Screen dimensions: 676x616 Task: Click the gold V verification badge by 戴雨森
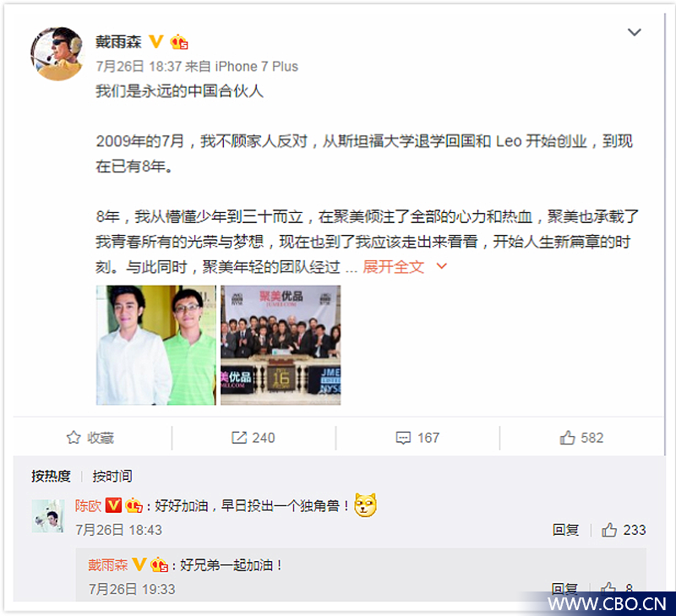pos(156,41)
